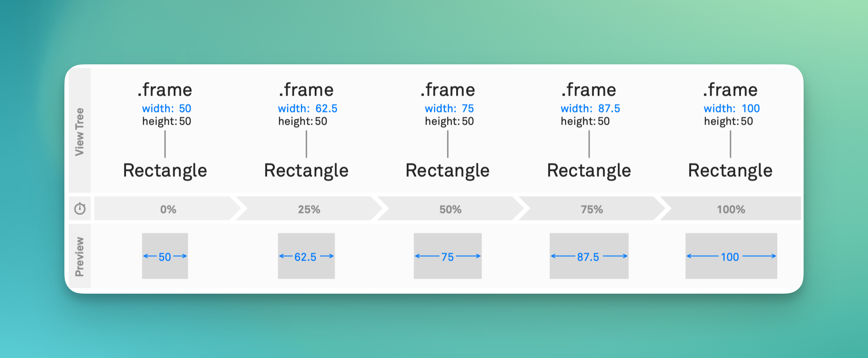Select the 25% timeline step

(309, 209)
